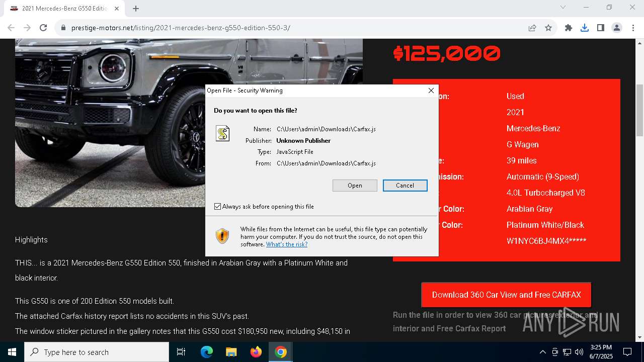Click the warning shield icon in the dialog
This screenshot has height=362, width=644.
tap(222, 236)
